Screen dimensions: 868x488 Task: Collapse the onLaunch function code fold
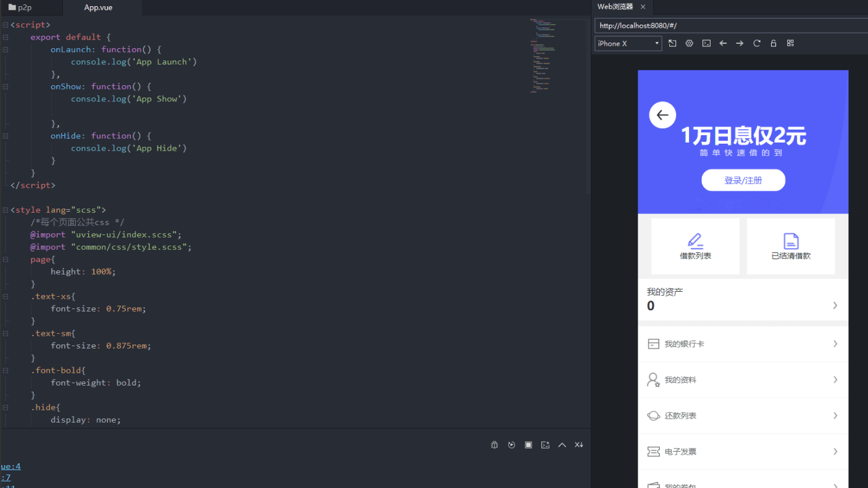click(x=5, y=49)
